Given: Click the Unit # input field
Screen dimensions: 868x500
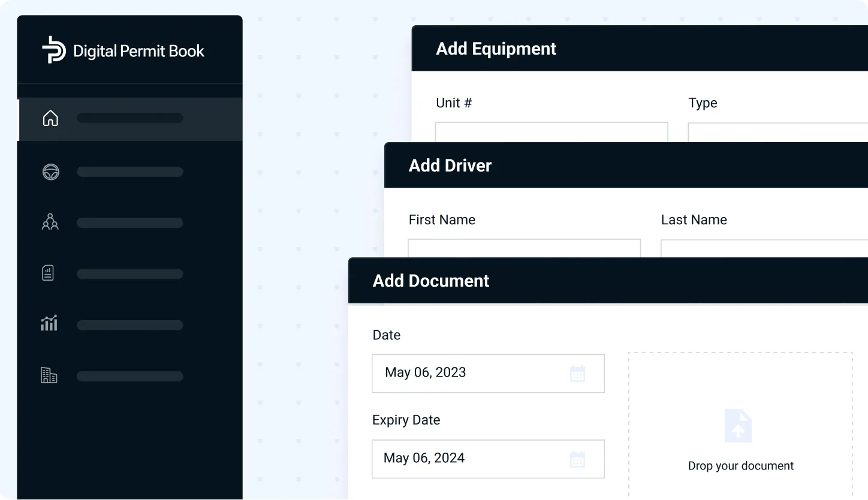Looking at the screenshot, I should [551, 132].
